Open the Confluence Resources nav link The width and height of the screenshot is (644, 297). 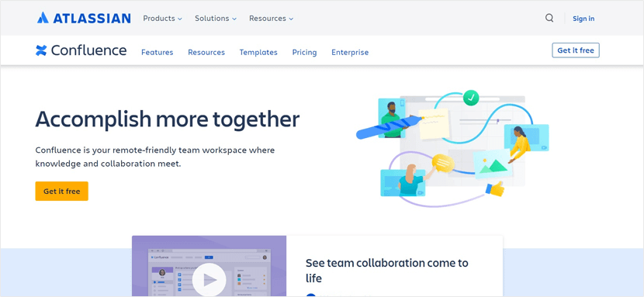[206, 52]
